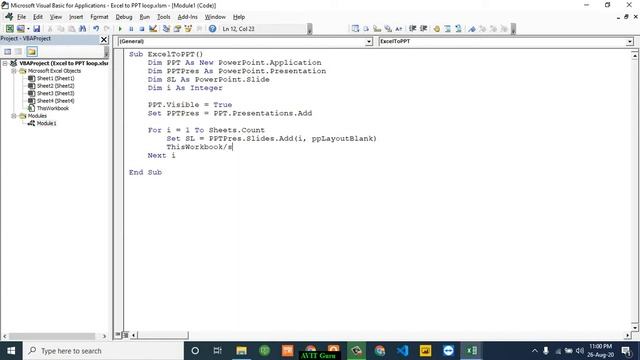The height and width of the screenshot is (360, 640).
Task: Click the View Microsoft Excel toolbar icon
Action: [x=9, y=29]
